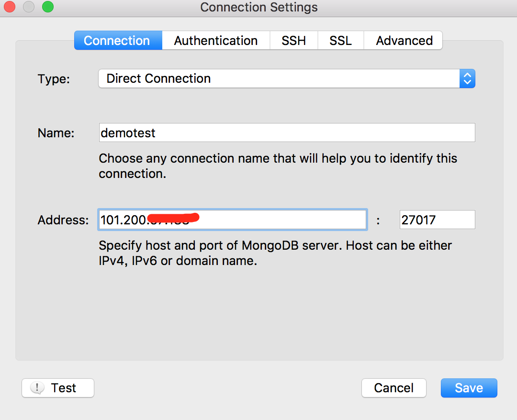Cancel the connection settings dialog
Viewport: 517px width, 420px height.
click(x=393, y=388)
